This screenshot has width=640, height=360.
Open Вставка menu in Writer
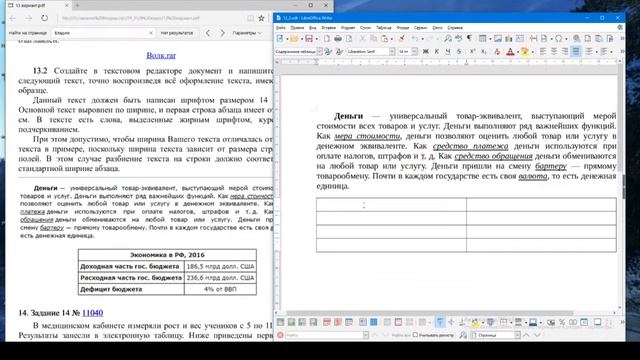tap(329, 28)
